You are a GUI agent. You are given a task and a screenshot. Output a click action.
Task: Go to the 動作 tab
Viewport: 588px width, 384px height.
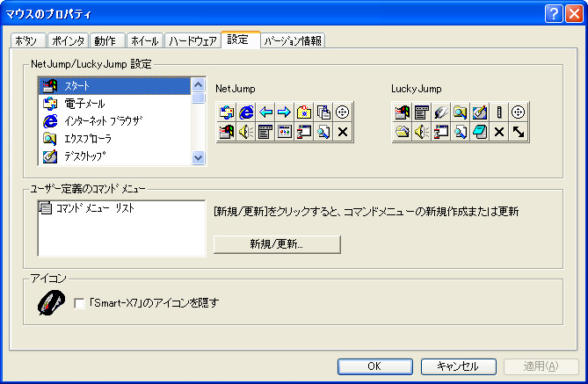(x=107, y=40)
